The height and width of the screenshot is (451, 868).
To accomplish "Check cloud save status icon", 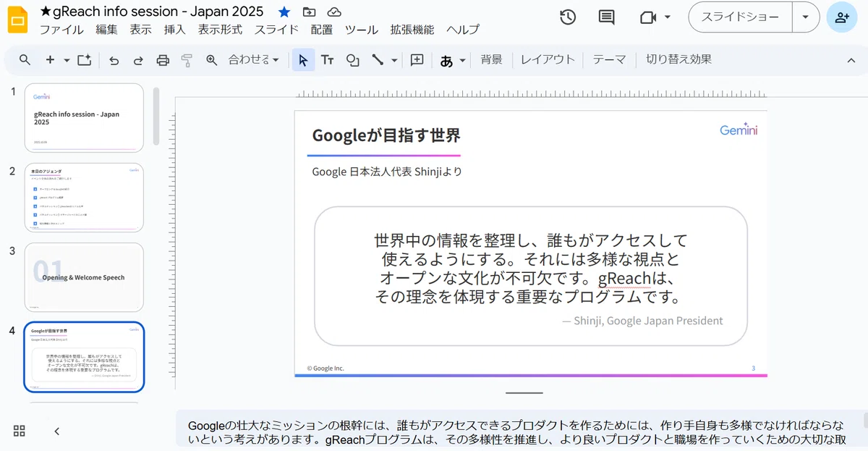I will tap(334, 12).
